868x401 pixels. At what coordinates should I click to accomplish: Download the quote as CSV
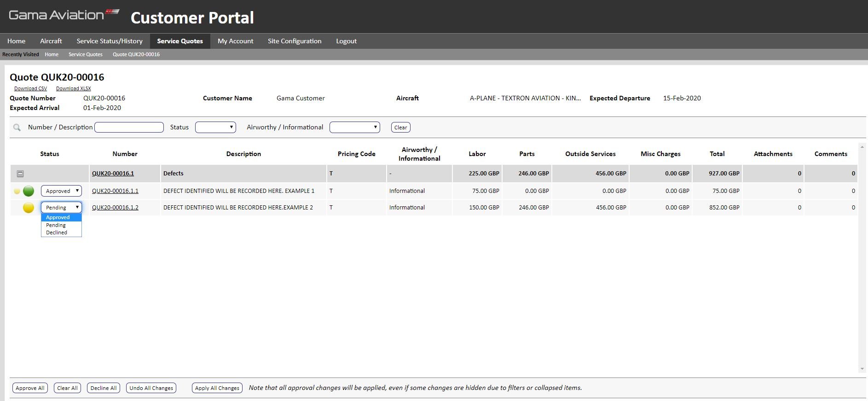(x=30, y=88)
